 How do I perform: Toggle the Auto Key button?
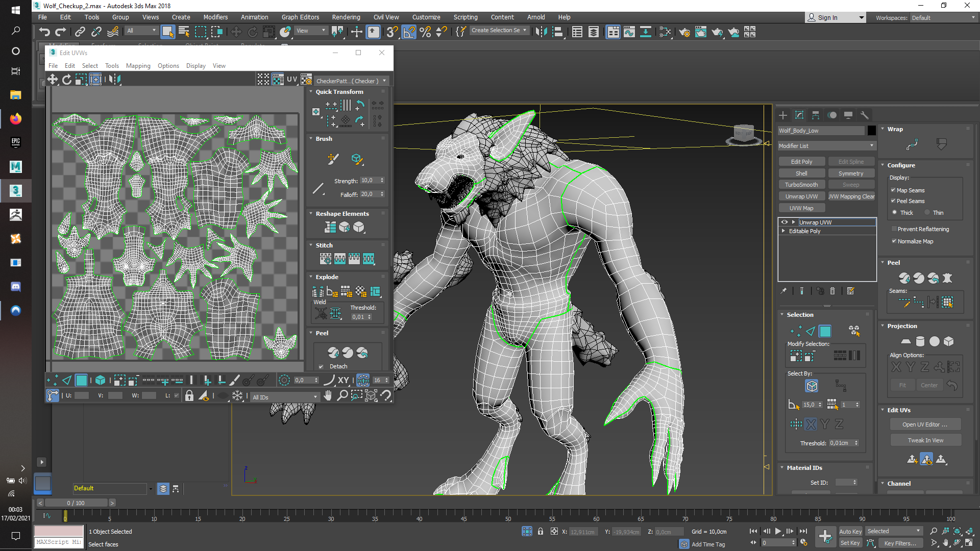click(850, 532)
